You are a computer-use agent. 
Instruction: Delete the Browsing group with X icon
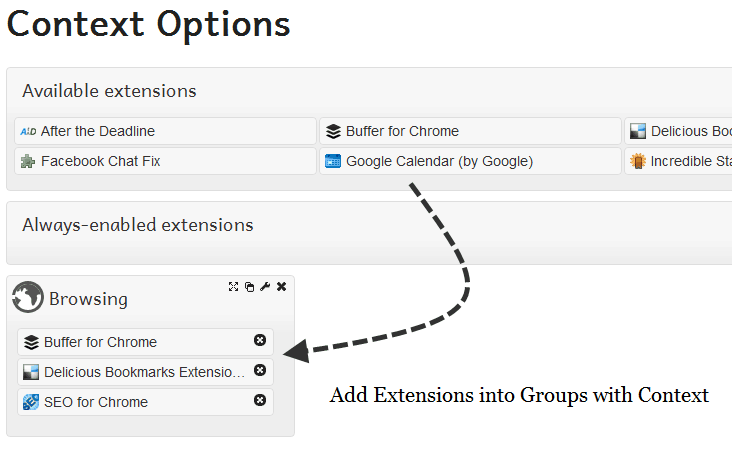point(282,287)
